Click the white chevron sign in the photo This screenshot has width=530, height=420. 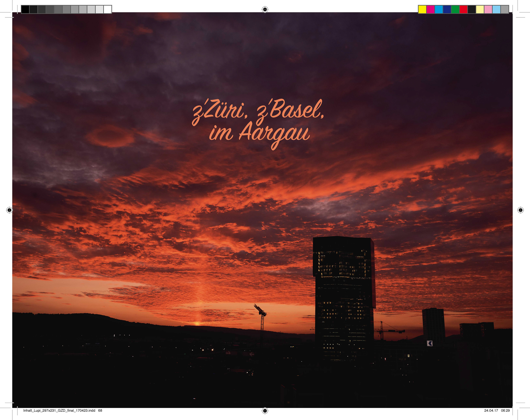[430, 343]
